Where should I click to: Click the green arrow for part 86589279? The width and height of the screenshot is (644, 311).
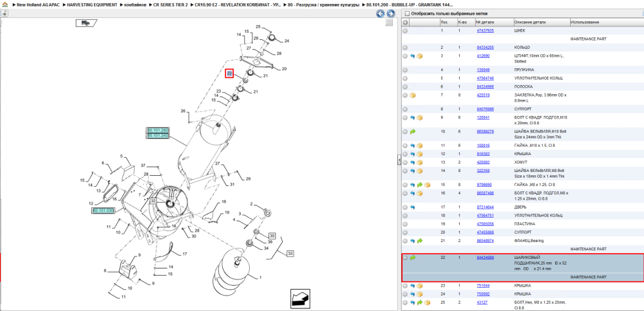[x=413, y=131]
